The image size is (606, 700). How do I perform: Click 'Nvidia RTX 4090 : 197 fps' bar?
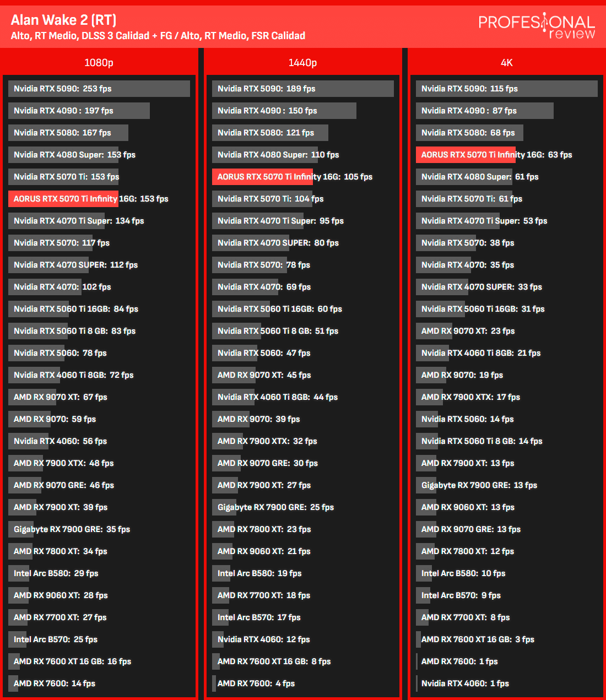point(79,111)
